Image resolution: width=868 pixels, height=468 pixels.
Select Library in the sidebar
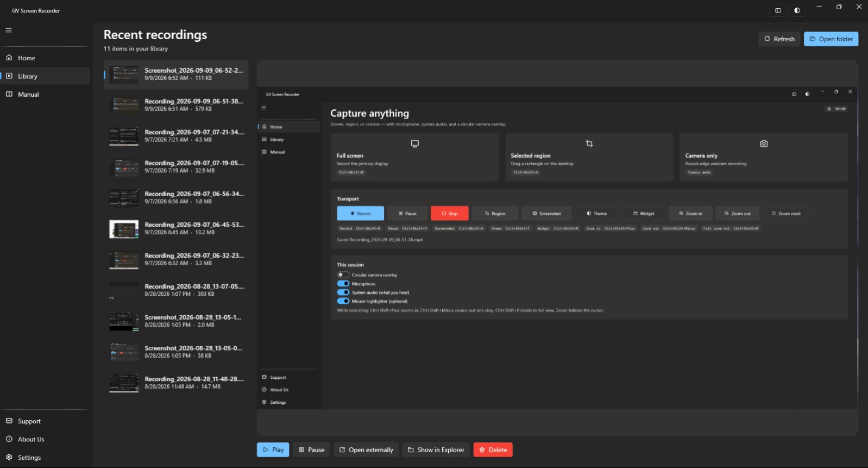point(45,76)
